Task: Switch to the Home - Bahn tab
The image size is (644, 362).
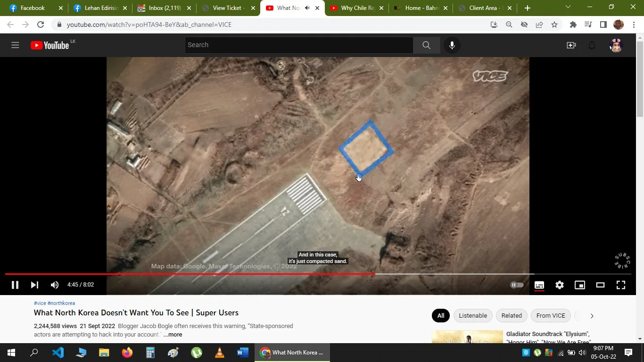Action: coord(421,8)
